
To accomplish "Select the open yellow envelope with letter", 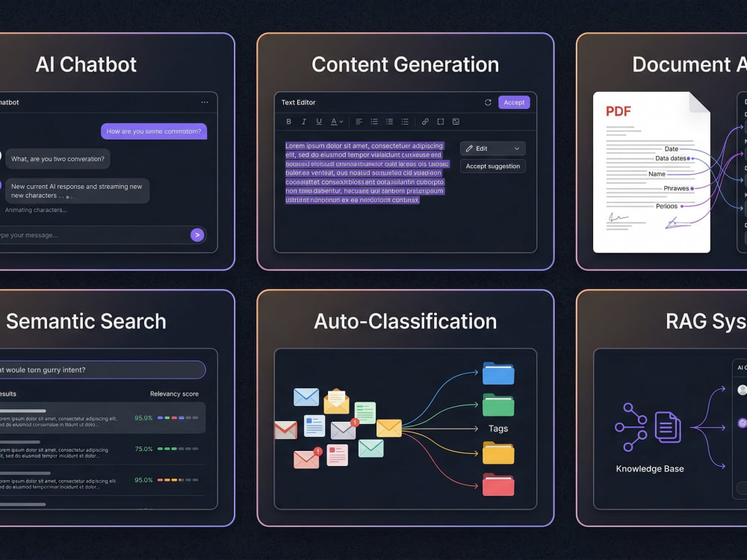I will click(x=336, y=402).
